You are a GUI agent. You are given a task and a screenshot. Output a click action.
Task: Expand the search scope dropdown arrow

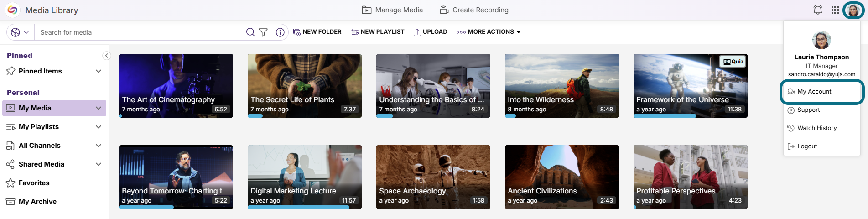pyautogui.click(x=26, y=32)
